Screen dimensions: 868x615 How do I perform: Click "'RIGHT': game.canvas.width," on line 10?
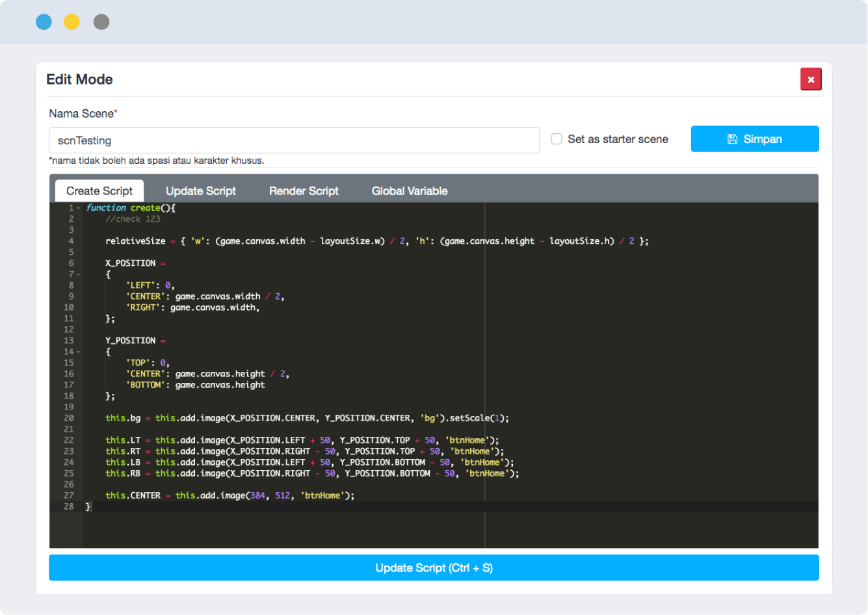(193, 307)
